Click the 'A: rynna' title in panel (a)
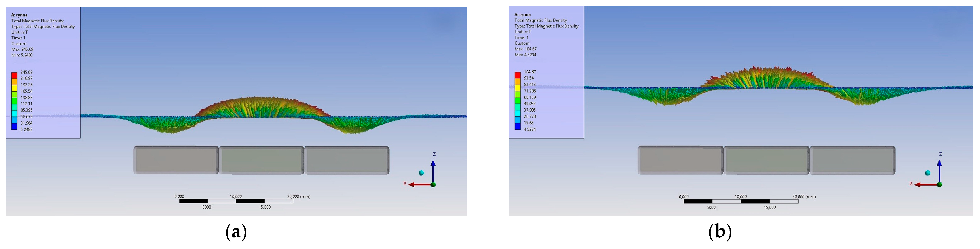The image size is (980, 249). click(19, 15)
